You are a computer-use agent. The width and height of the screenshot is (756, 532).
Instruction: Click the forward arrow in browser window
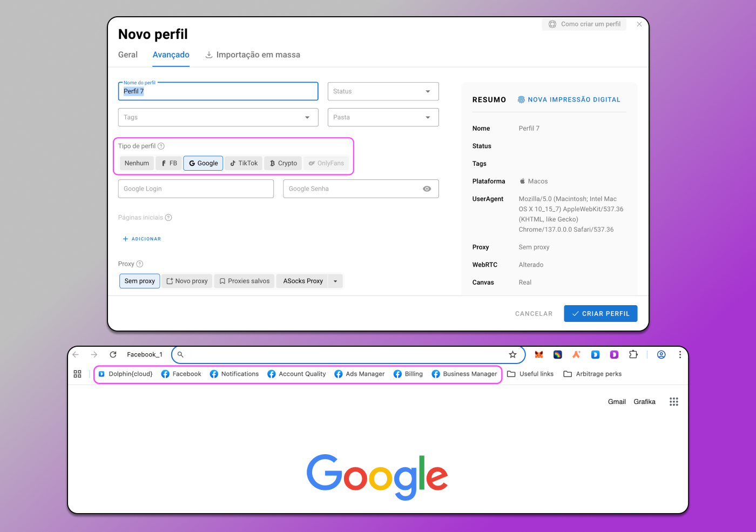tap(94, 355)
